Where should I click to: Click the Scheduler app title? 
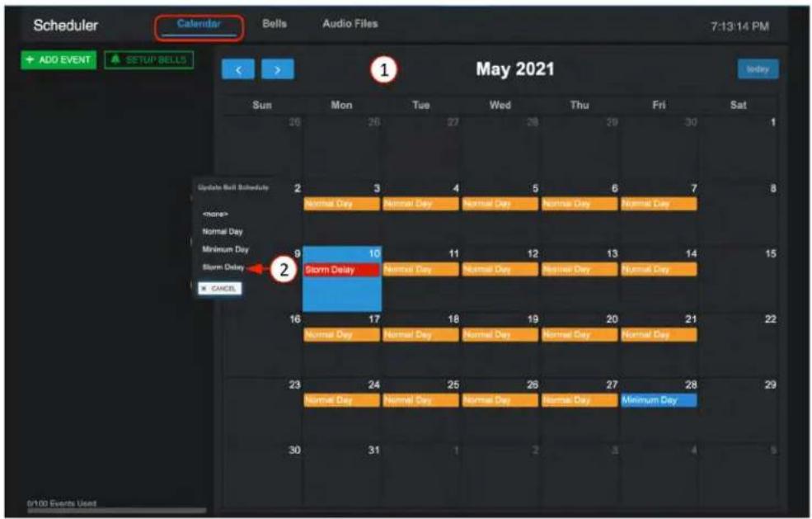(66, 26)
